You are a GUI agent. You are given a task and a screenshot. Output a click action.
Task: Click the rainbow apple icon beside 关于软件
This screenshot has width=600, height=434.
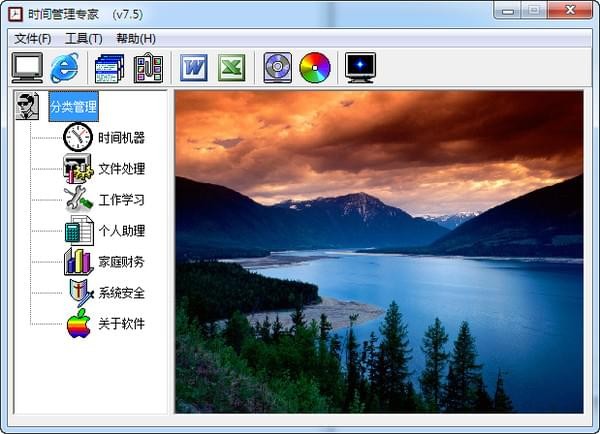coord(79,324)
